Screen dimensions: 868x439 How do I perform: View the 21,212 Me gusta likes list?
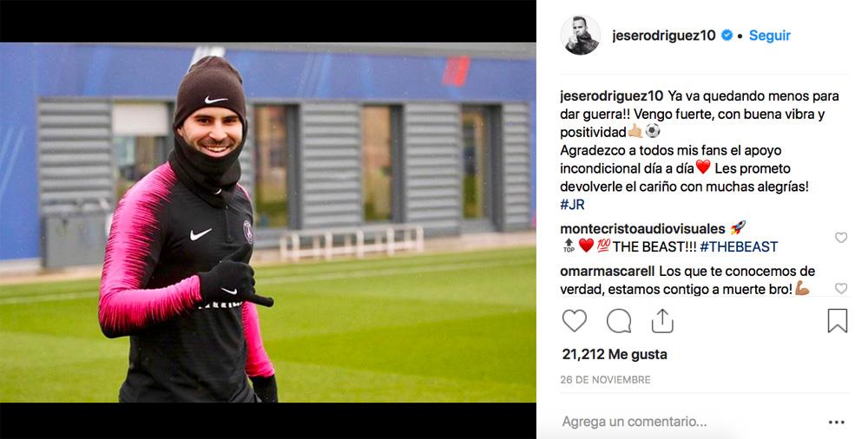tap(615, 354)
